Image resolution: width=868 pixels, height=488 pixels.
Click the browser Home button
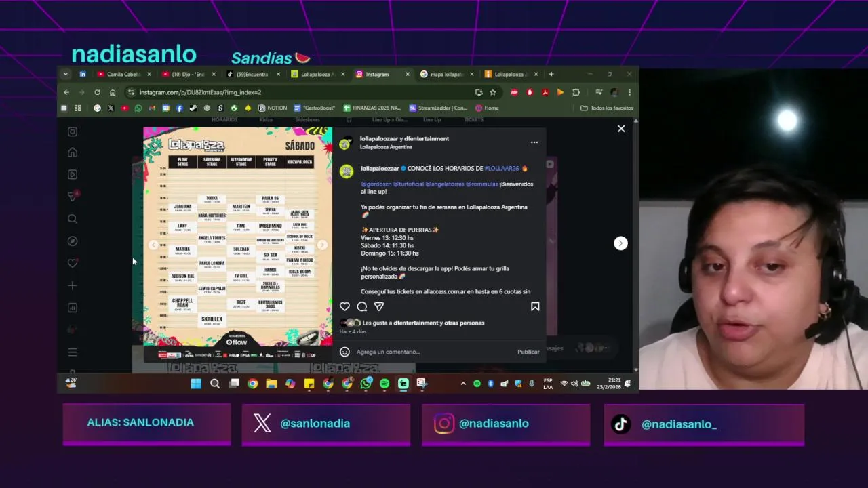pos(113,92)
